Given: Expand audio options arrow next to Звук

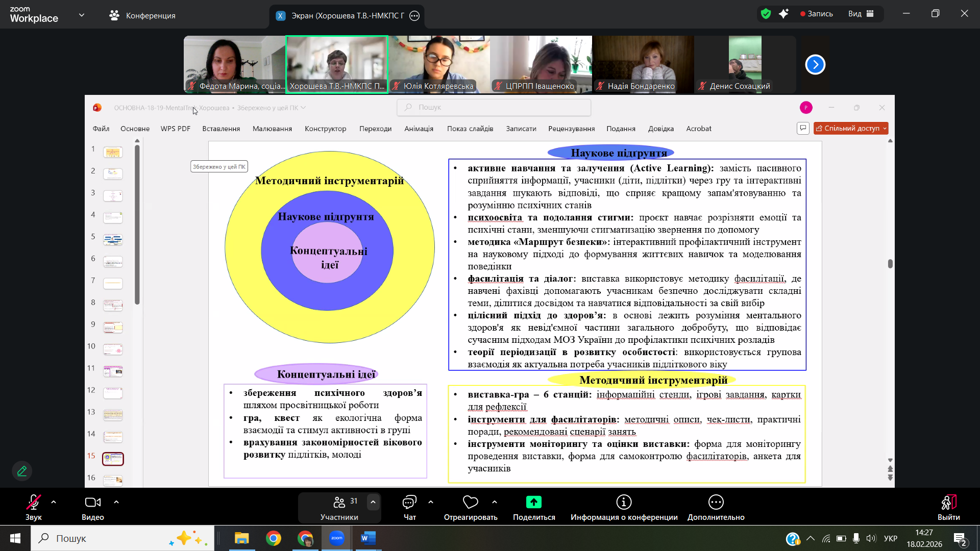Looking at the screenshot, I should coord(54,502).
